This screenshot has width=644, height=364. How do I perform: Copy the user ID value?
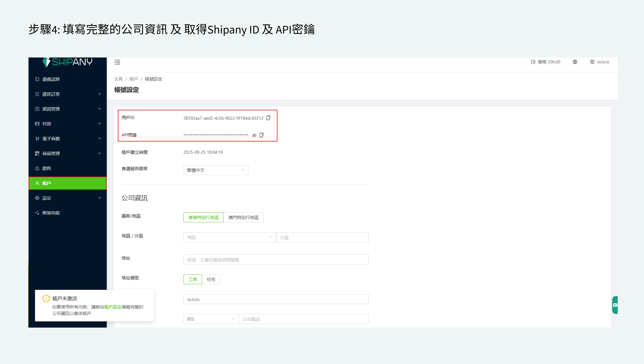pos(268,118)
